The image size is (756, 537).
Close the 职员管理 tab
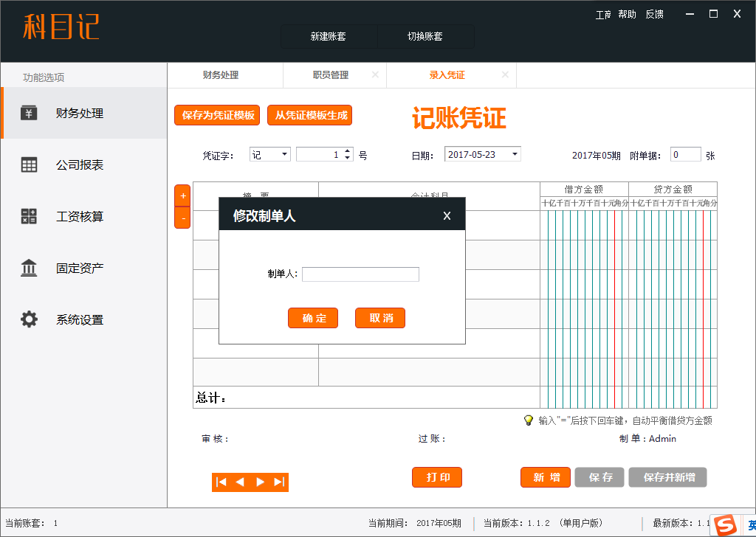coord(375,75)
